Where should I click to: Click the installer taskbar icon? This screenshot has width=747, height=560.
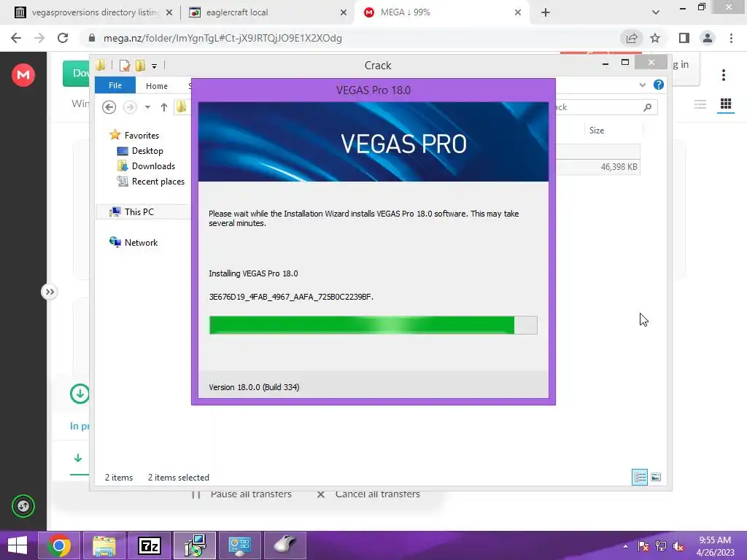[195, 545]
